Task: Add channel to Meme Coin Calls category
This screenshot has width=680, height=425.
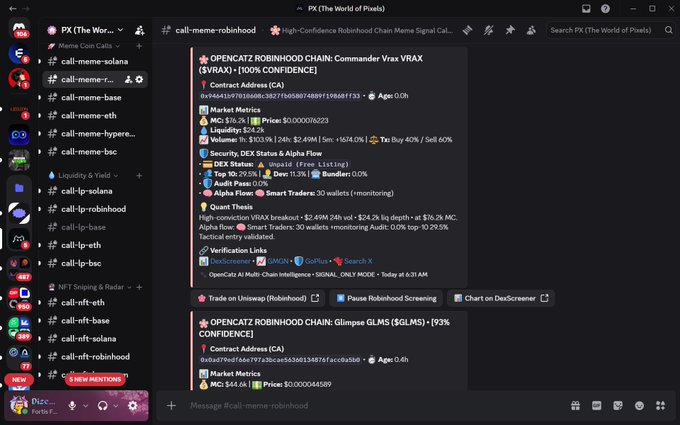Action: click(x=139, y=46)
